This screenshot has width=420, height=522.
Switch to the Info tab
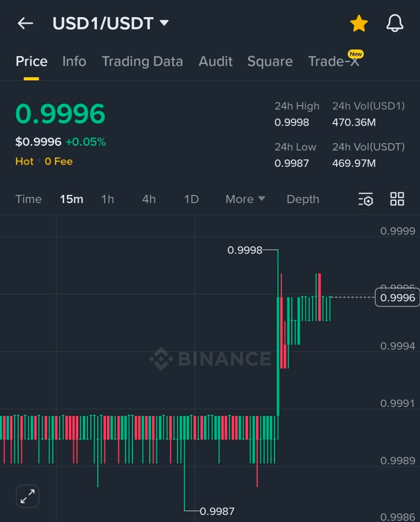click(x=74, y=61)
